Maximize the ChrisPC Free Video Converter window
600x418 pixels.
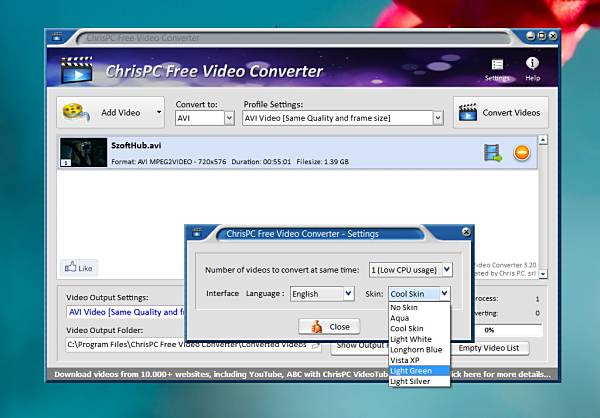point(542,36)
